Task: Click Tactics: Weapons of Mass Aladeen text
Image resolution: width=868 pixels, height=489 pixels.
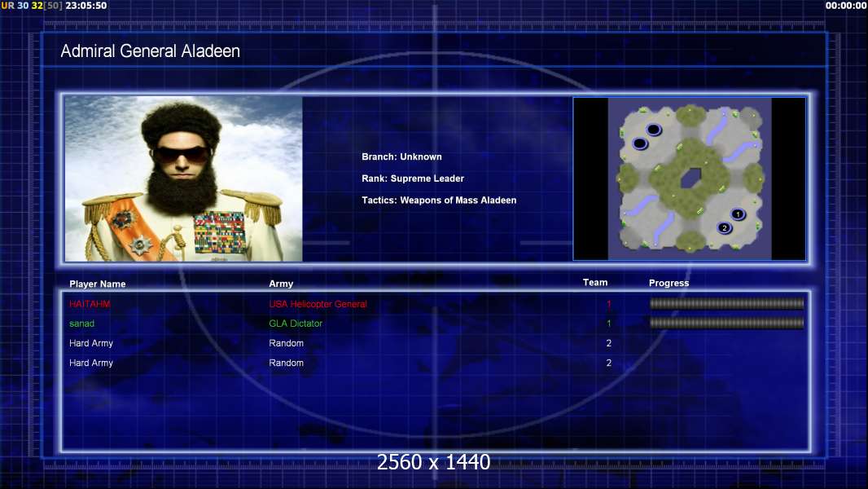Action: tap(439, 200)
